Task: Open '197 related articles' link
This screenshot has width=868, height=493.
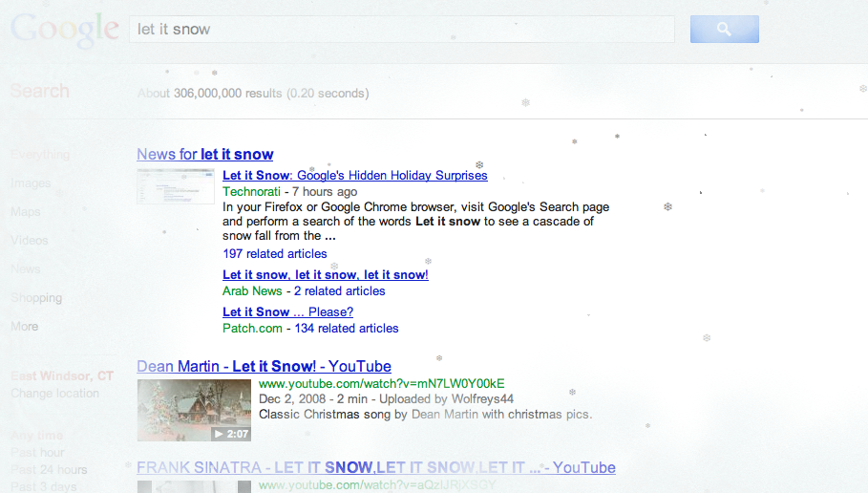Action: click(274, 254)
